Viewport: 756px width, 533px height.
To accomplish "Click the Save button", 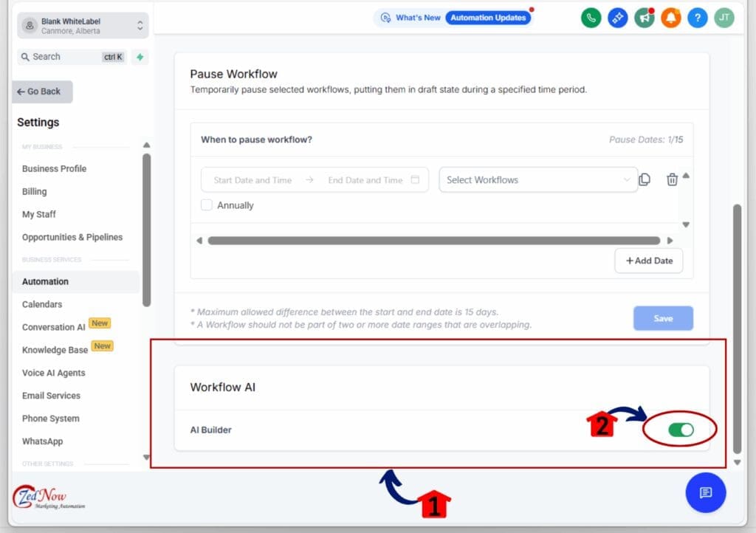I will click(x=663, y=318).
